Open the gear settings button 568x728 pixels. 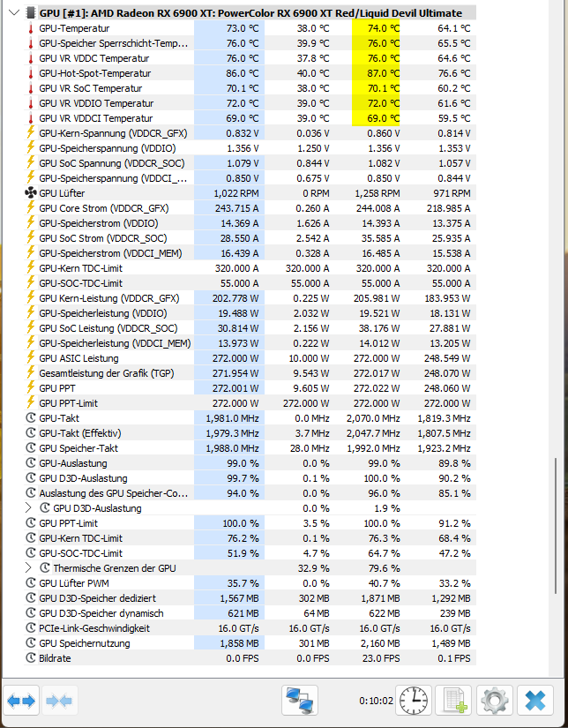pyautogui.click(x=494, y=700)
